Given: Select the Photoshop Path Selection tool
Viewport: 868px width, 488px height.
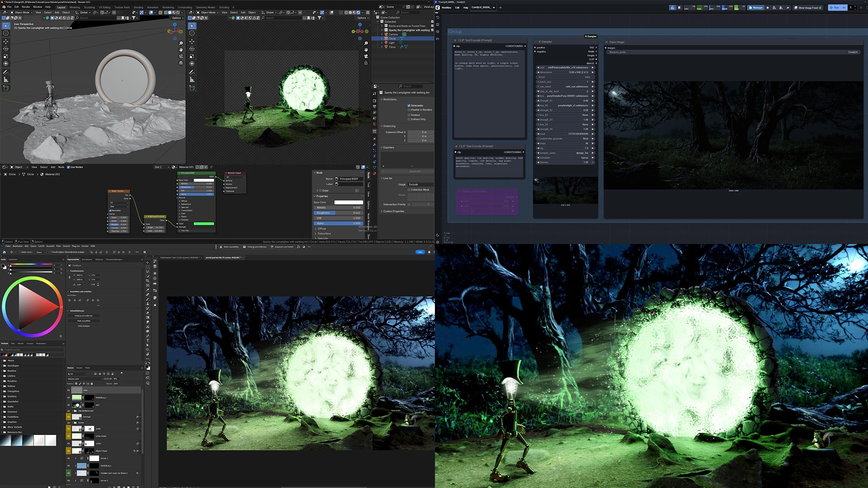Looking at the screenshot, I should coord(147,345).
